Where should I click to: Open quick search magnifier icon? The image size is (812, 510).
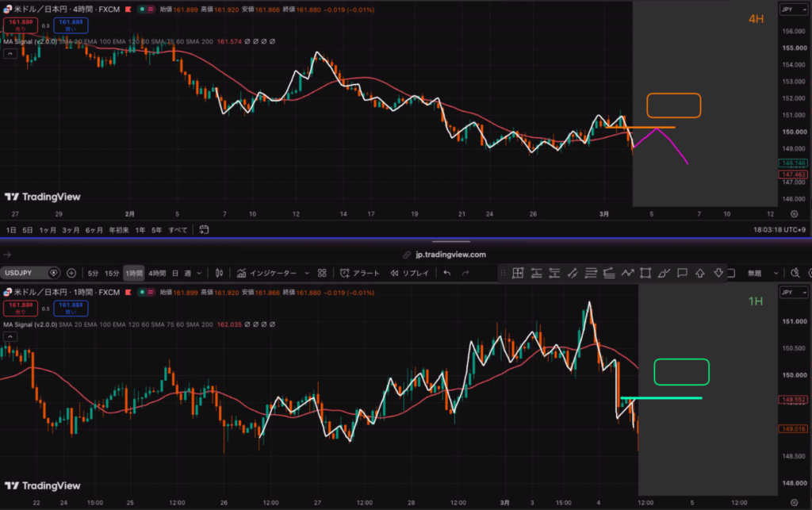click(795, 273)
